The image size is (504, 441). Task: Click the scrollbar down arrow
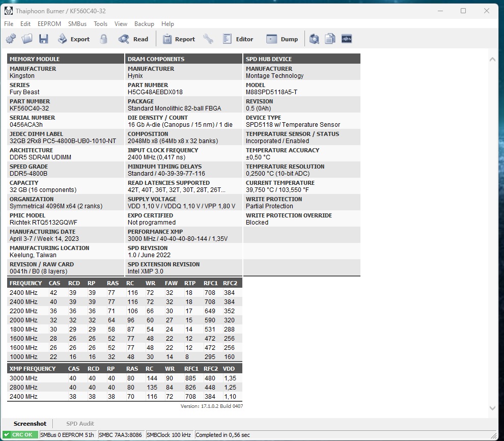pyautogui.click(x=492, y=408)
